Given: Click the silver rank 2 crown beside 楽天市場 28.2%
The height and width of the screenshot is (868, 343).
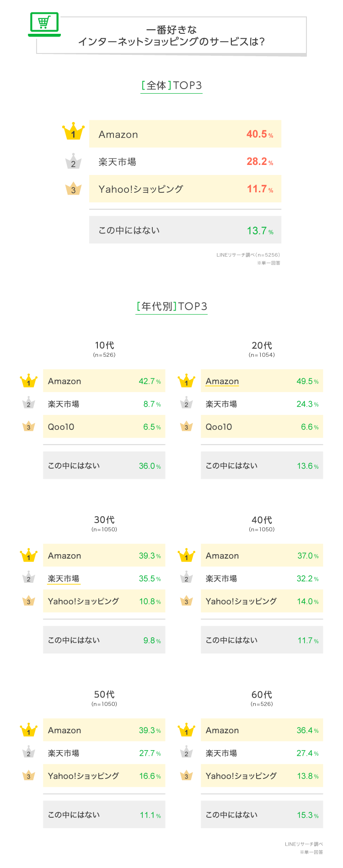Looking at the screenshot, I should [74, 161].
